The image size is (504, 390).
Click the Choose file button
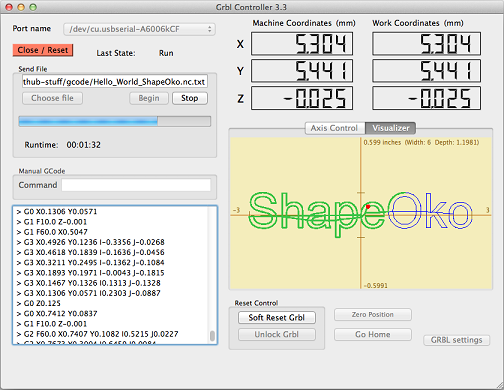point(52,98)
